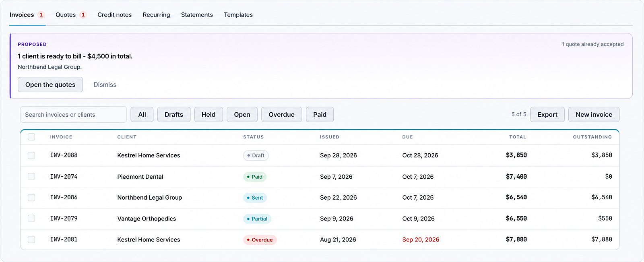Create a New invoice
This screenshot has height=262, width=644.
(x=594, y=115)
